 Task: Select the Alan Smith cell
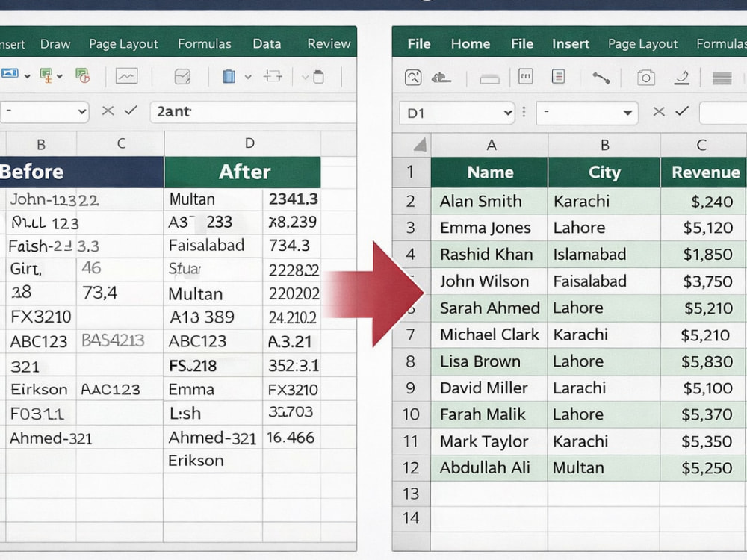tap(490, 202)
